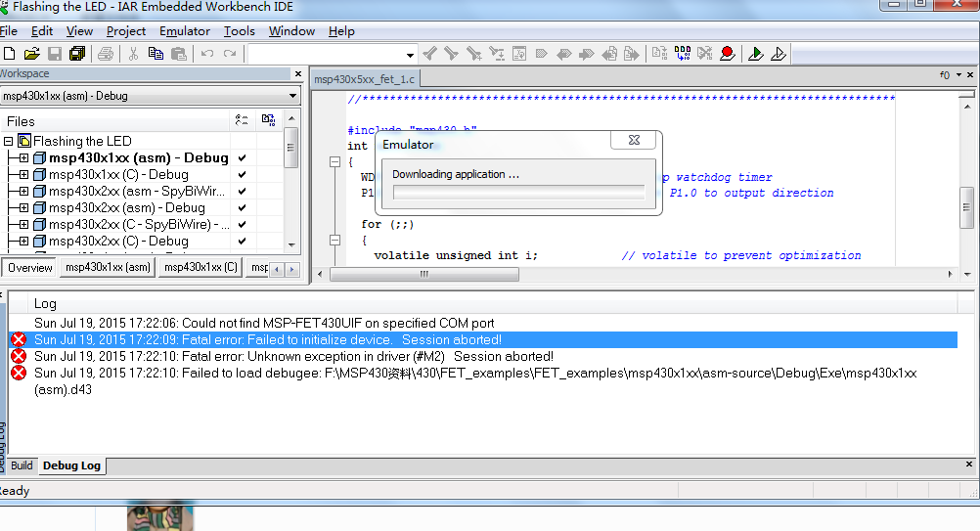Click the workspace tabs left arrow

tap(277, 269)
